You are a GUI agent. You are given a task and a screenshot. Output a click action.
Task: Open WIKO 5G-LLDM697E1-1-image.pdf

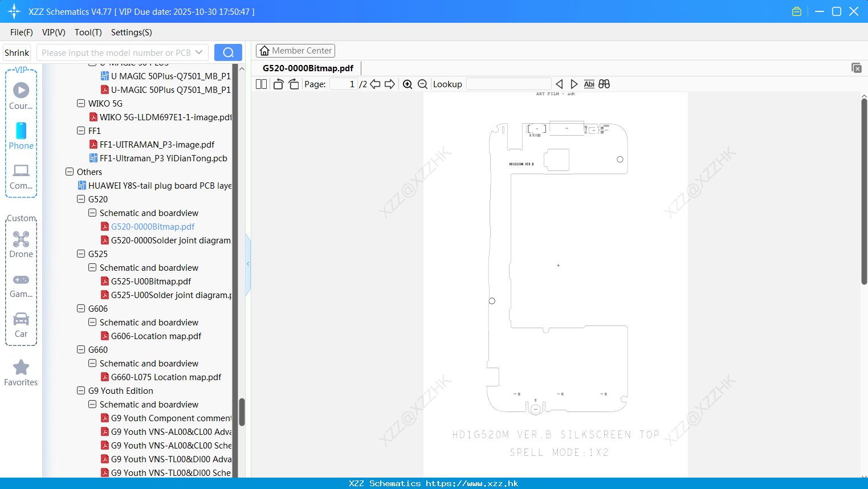point(160,117)
